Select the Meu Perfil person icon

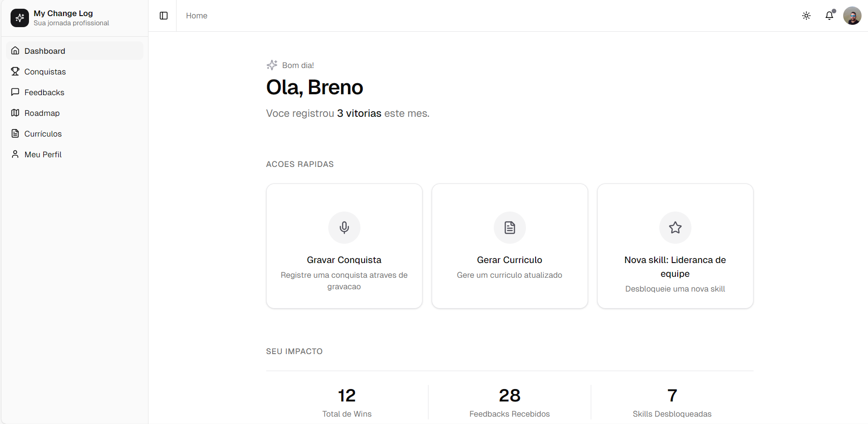tap(15, 154)
